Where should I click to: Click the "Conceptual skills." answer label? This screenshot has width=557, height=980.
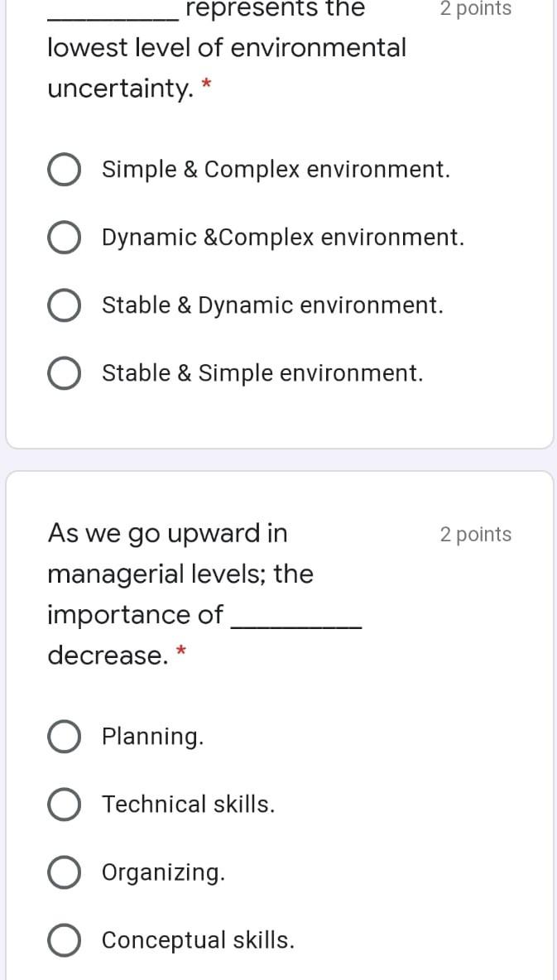pyautogui.click(x=198, y=940)
